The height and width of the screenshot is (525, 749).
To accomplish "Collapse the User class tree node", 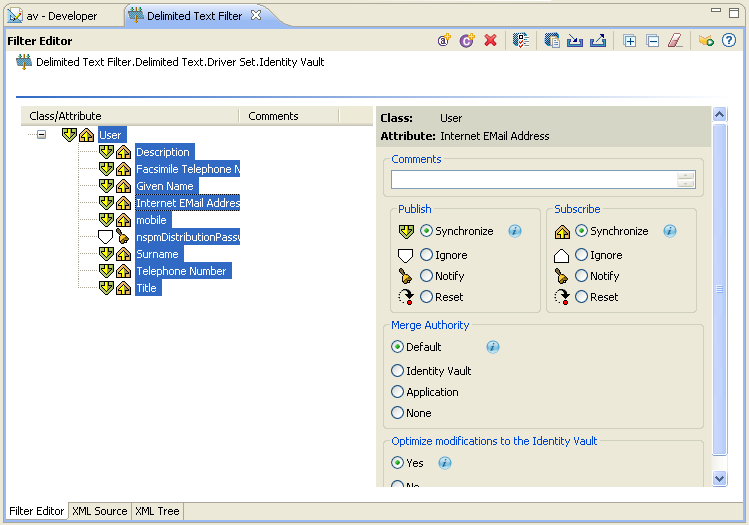I will 42,135.
